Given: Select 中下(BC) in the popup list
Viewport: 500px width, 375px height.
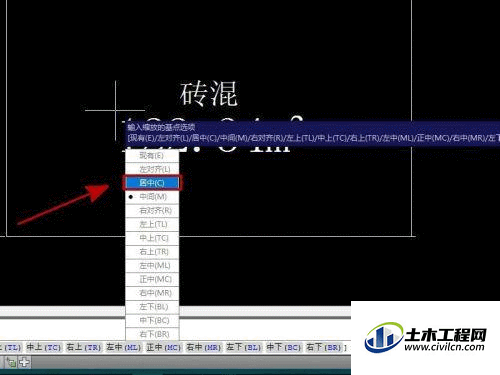Looking at the screenshot, I should 152,320.
